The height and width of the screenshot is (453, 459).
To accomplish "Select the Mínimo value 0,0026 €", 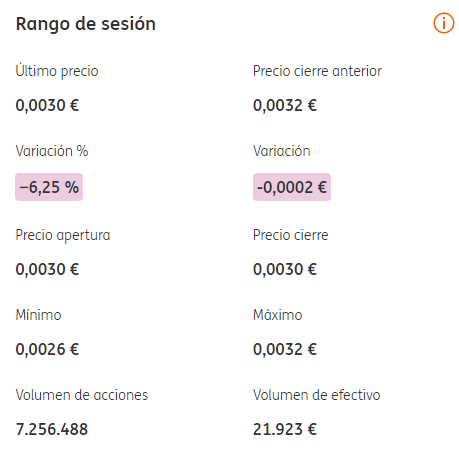I will [47, 349].
